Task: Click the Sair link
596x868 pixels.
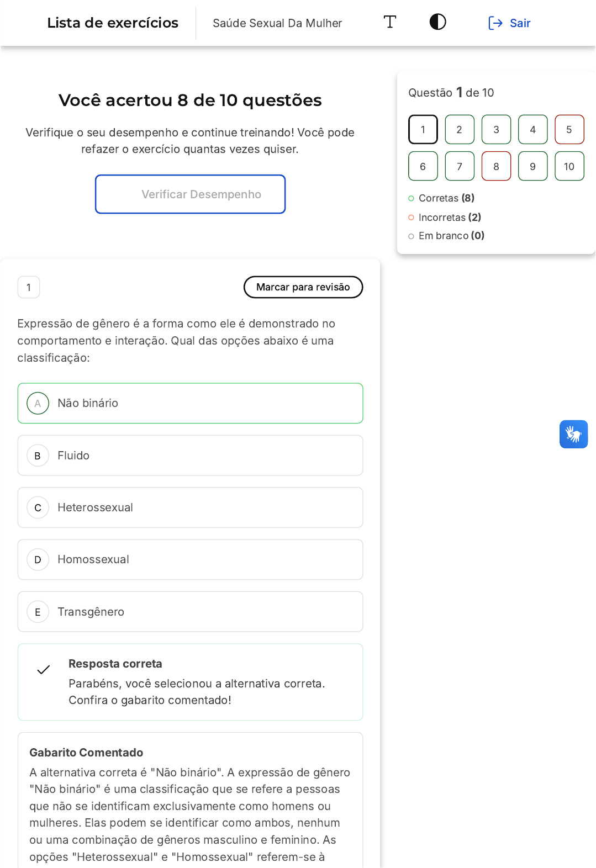Action: coord(520,23)
